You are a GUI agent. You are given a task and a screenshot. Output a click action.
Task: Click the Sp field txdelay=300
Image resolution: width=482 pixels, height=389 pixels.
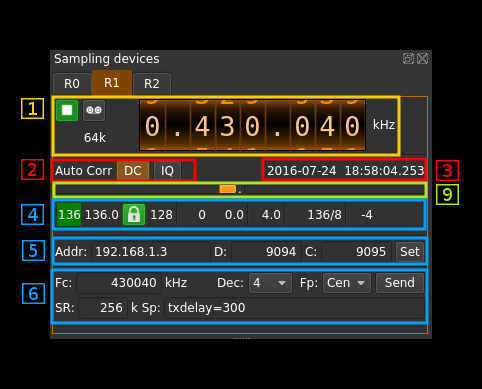(x=294, y=308)
